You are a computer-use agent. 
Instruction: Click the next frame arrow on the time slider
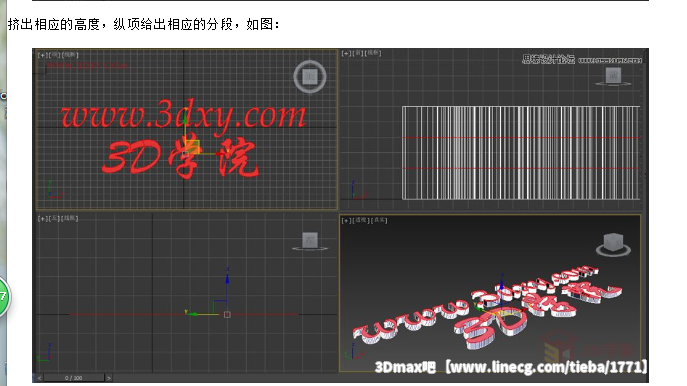click(109, 378)
